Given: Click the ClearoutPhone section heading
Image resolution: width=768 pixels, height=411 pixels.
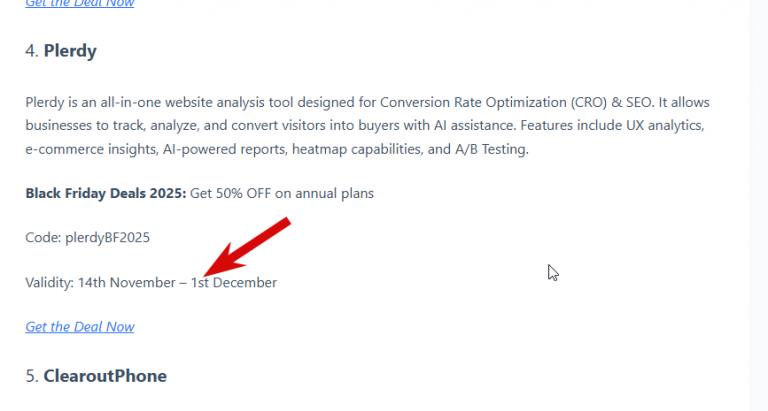Looking at the screenshot, I should [105, 376].
